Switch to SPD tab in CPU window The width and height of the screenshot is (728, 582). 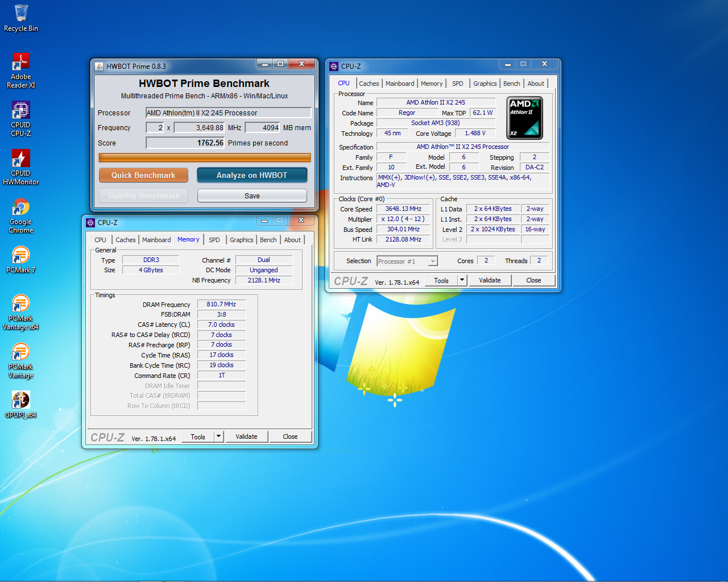click(457, 84)
